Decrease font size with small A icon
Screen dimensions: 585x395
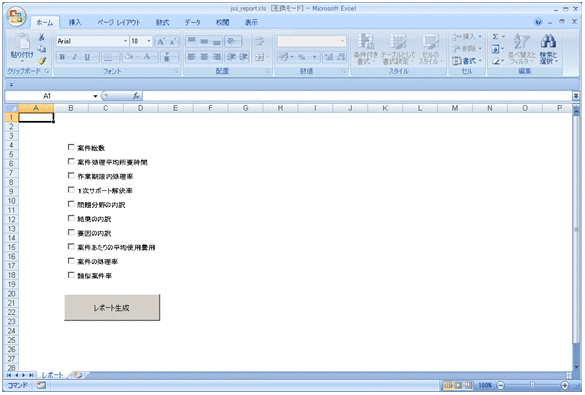coord(172,41)
